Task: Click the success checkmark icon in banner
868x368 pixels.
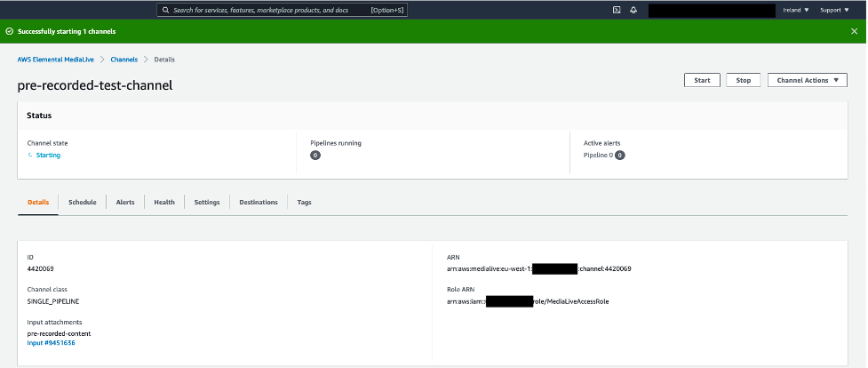Action: coord(9,32)
